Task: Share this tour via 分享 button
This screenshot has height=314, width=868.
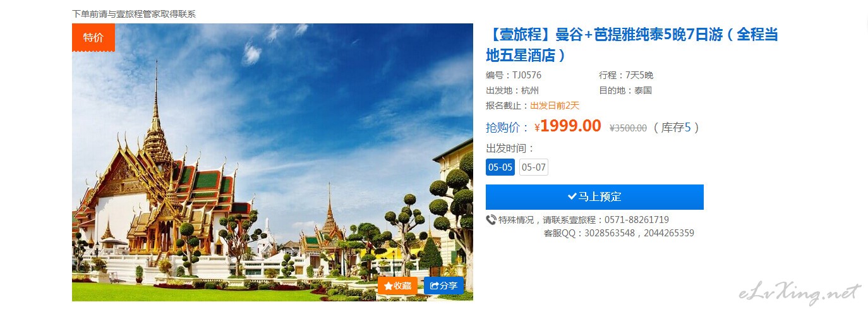Action: [x=443, y=286]
